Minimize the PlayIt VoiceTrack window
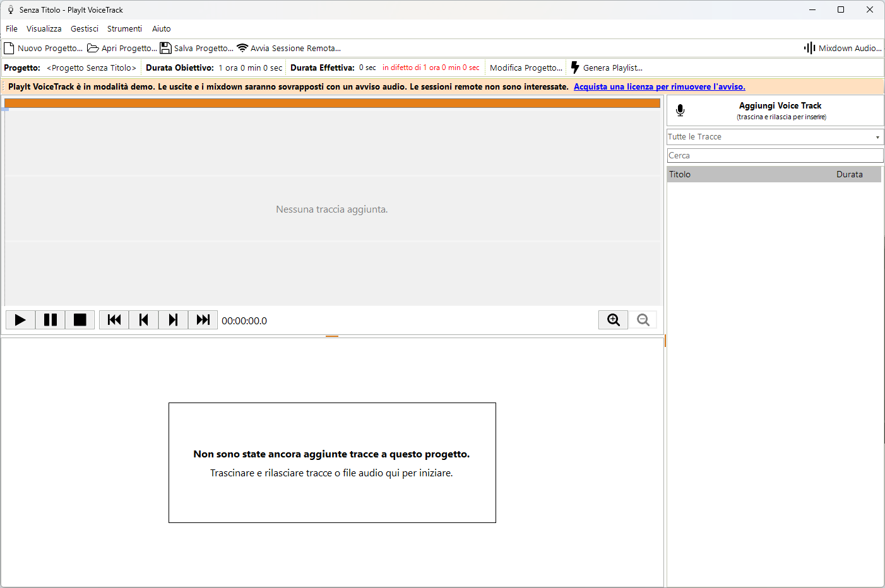This screenshot has width=885, height=588. [812, 9]
